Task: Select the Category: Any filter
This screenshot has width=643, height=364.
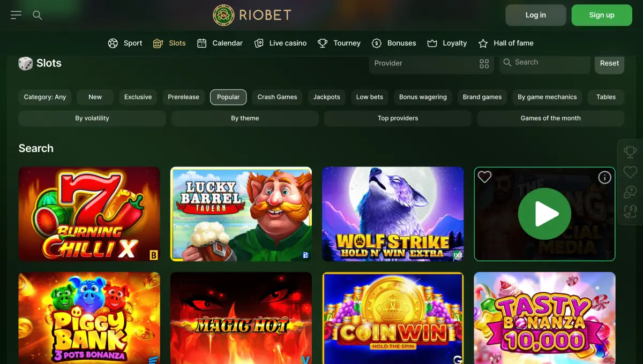Action: pyautogui.click(x=45, y=97)
